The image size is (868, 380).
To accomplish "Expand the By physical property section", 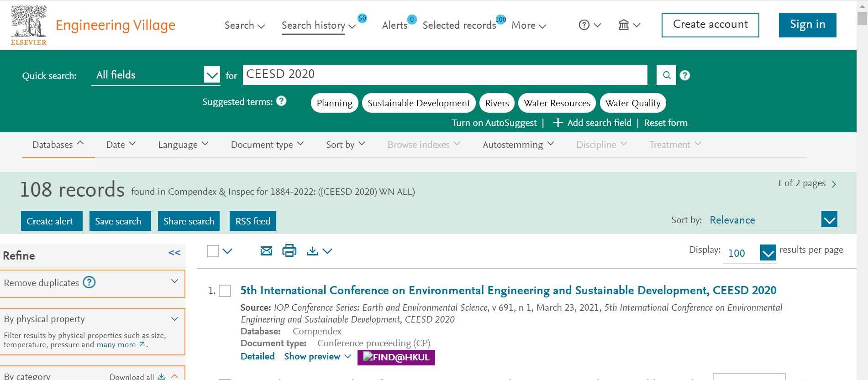I will pos(174,319).
